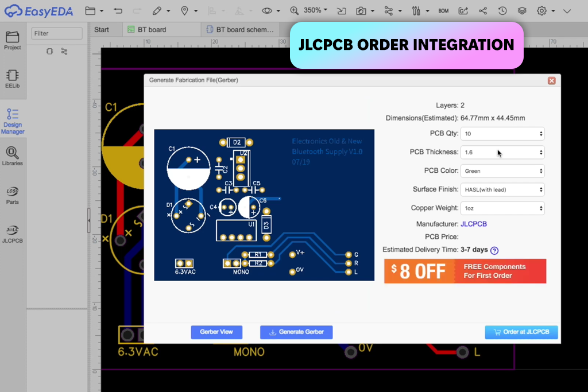
Task: Open the settings gear icon
Action: (x=541, y=11)
